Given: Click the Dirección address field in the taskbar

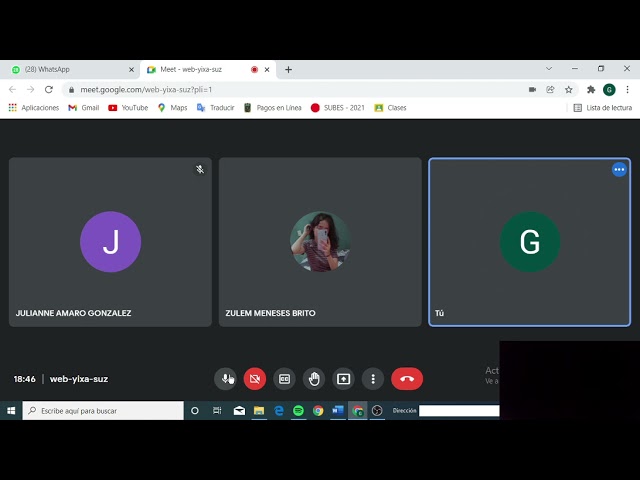Looking at the screenshot, I should [459, 411].
